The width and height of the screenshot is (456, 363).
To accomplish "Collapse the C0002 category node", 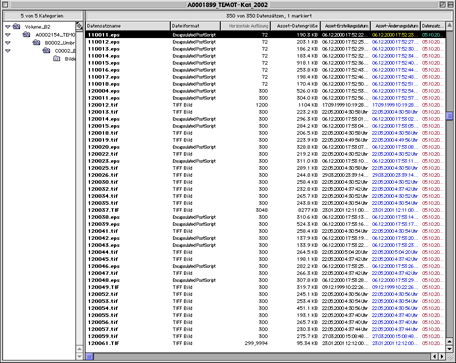I will tap(8, 51).
